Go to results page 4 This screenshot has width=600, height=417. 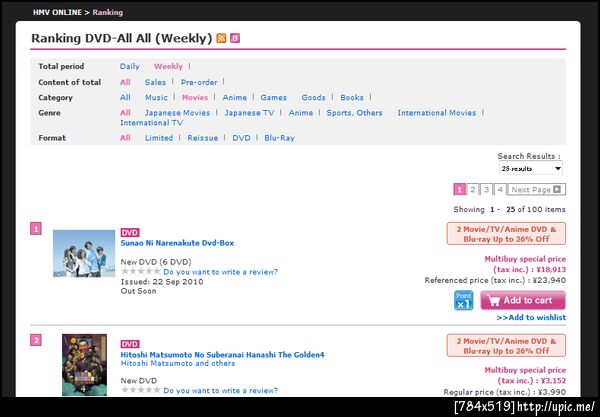[500, 189]
